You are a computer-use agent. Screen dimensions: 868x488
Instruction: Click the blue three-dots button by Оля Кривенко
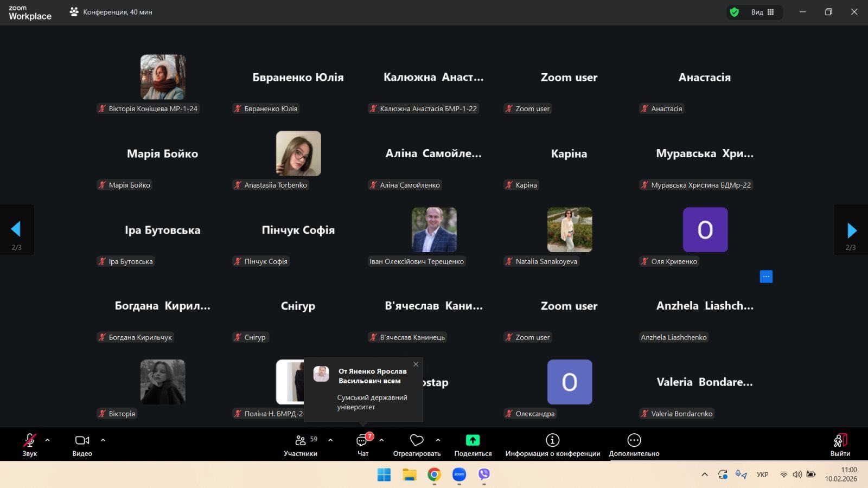tap(766, 277)
